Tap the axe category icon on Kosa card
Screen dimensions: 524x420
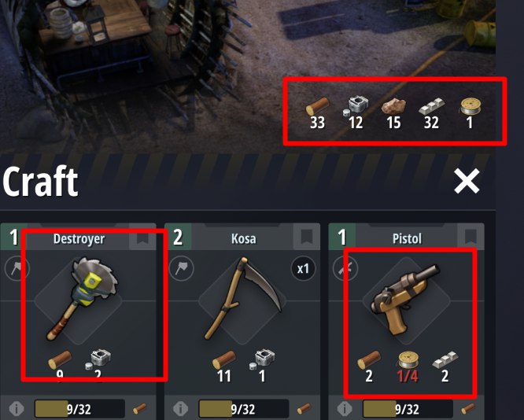(182, 268)
